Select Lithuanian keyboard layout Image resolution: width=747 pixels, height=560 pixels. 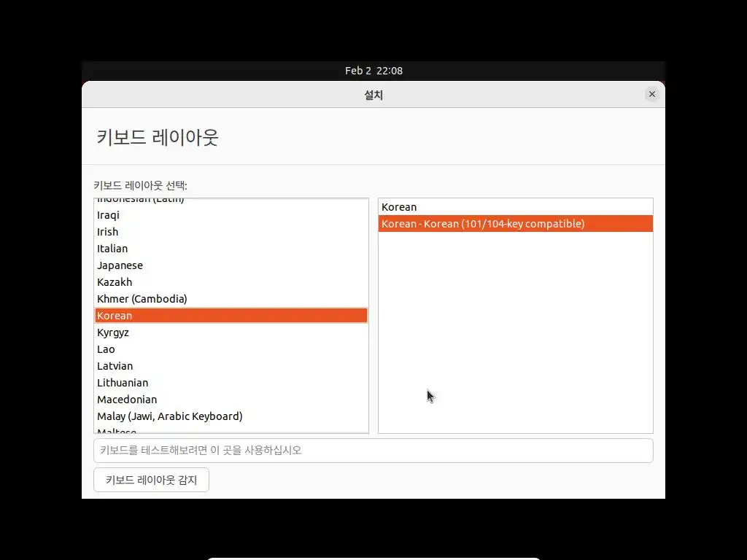coord(231,382)
